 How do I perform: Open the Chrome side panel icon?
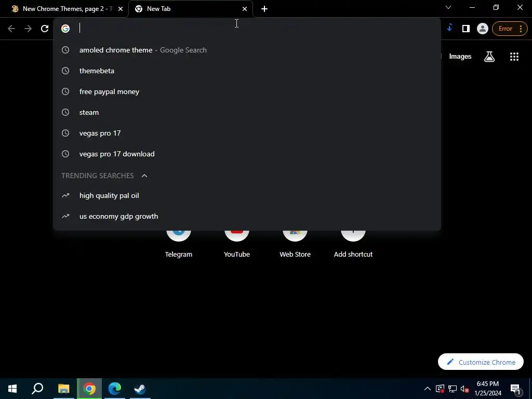point(466,29)
